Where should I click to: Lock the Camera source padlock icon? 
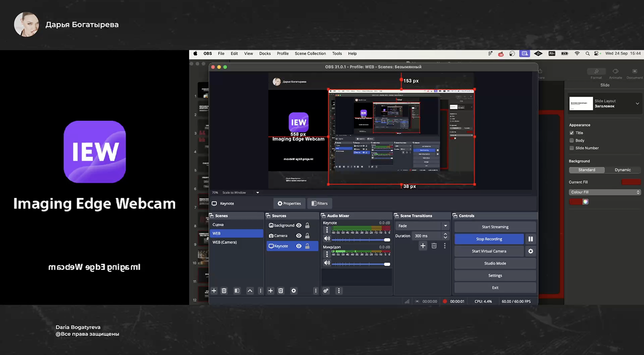tap(307, 236)
